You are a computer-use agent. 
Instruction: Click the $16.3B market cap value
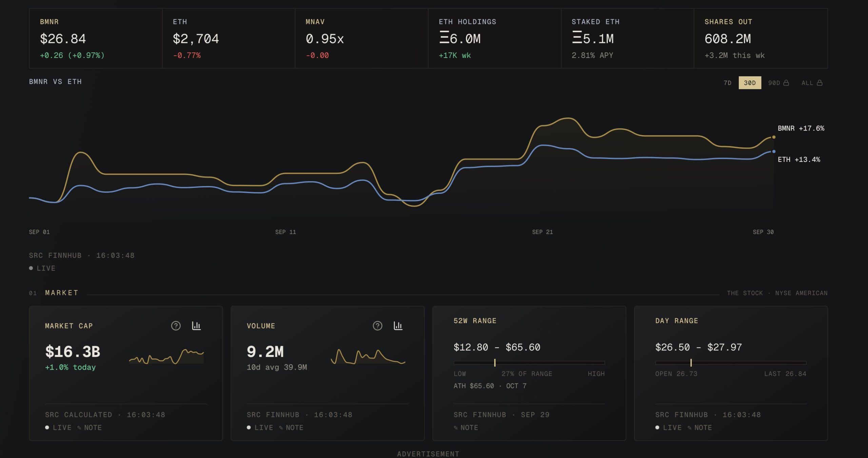coord(73,352)
